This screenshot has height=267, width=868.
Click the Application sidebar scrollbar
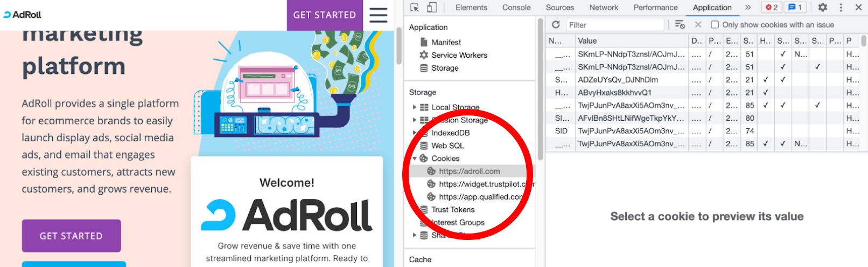click(x=540, y=89)
